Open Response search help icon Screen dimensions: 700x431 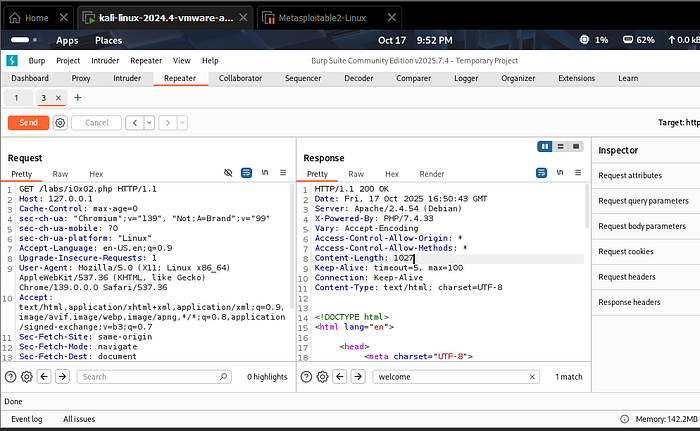point(306,377)
